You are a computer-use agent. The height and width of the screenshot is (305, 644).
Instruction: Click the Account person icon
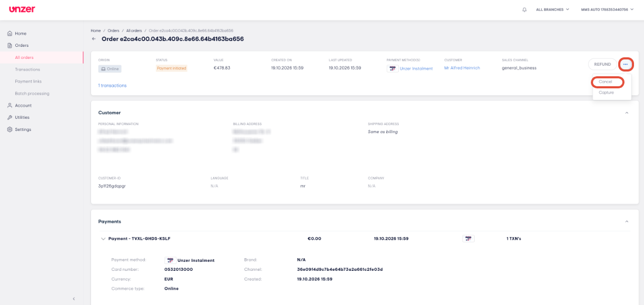[x=10, y=105]
